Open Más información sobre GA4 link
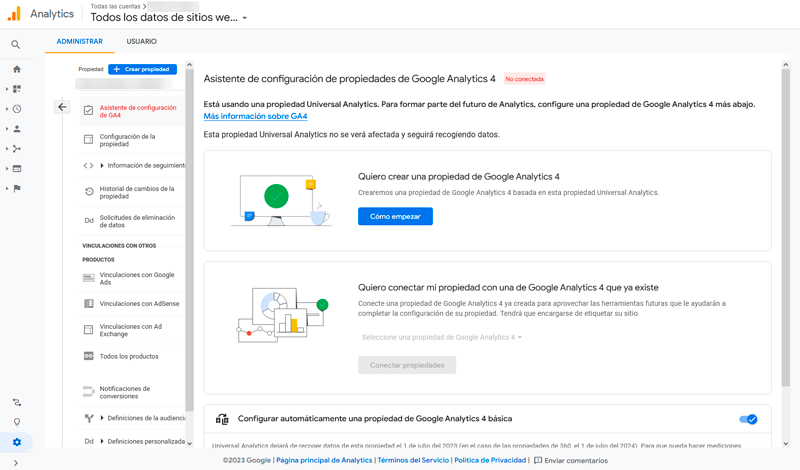 [255, 116]
